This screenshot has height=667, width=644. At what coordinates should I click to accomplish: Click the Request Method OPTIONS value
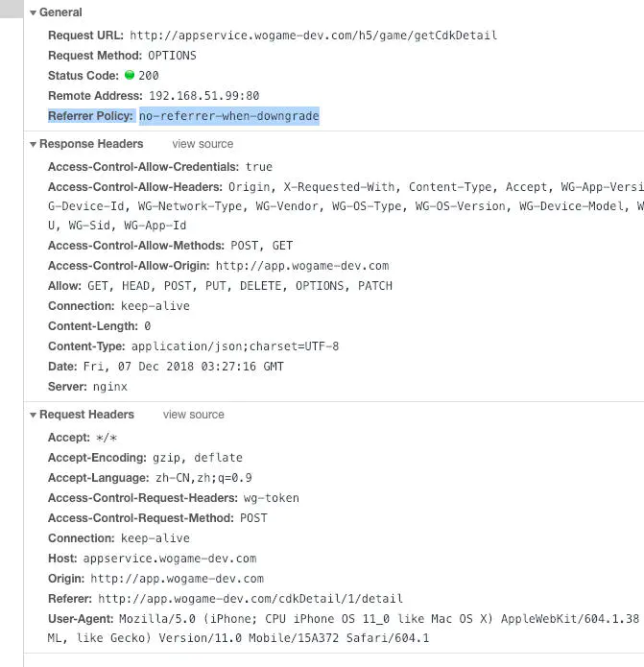[x=172, y=56]
